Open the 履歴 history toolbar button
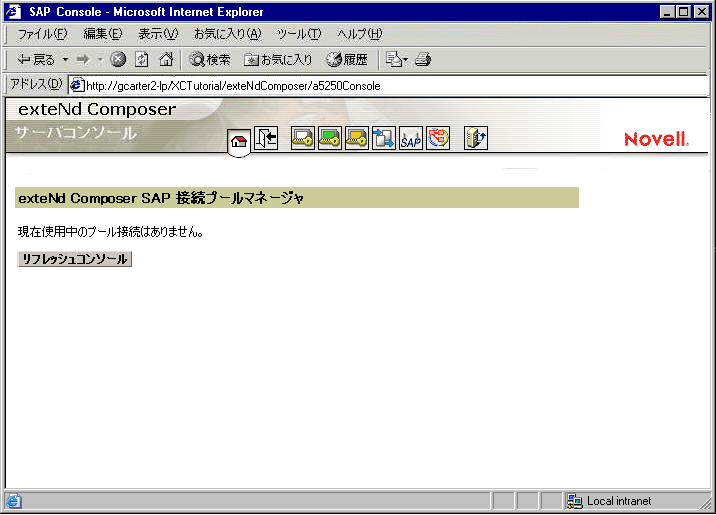 (347, 59)
